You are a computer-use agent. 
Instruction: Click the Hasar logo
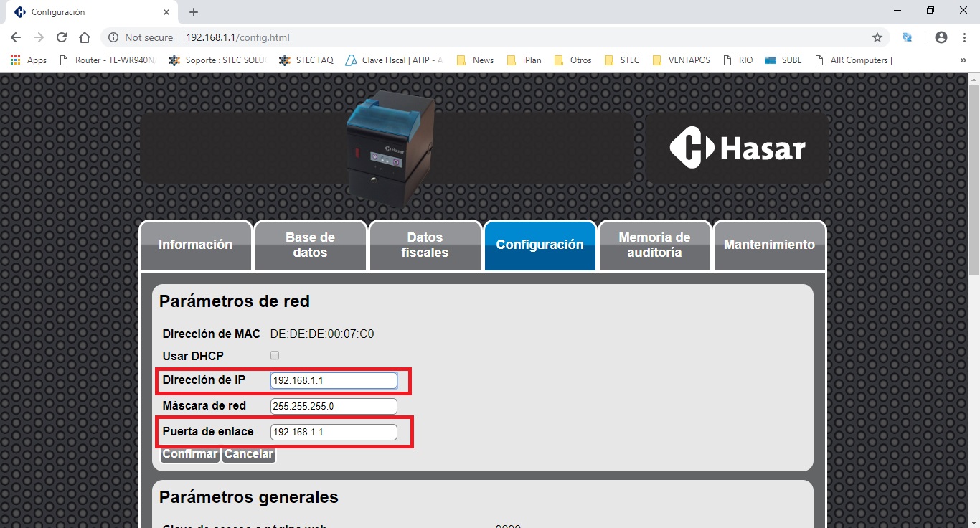pos(737,148)
